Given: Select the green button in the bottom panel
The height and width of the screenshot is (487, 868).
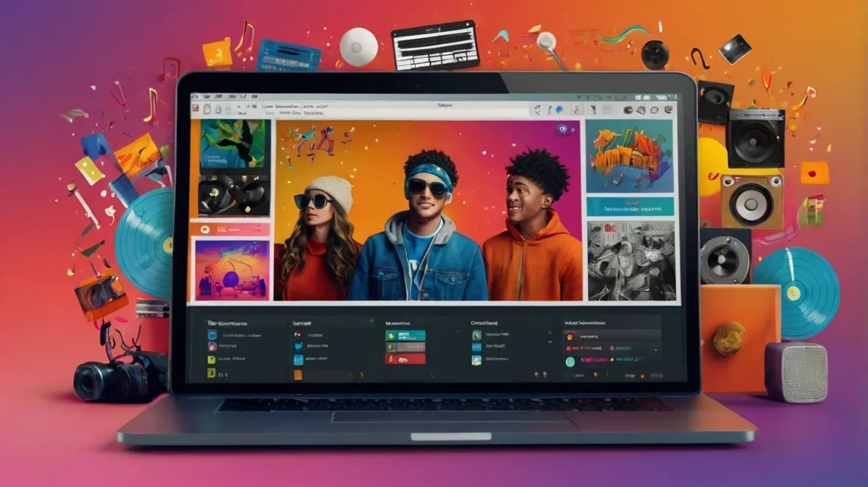Looking at the screenshot, I should tap(405, 335).
